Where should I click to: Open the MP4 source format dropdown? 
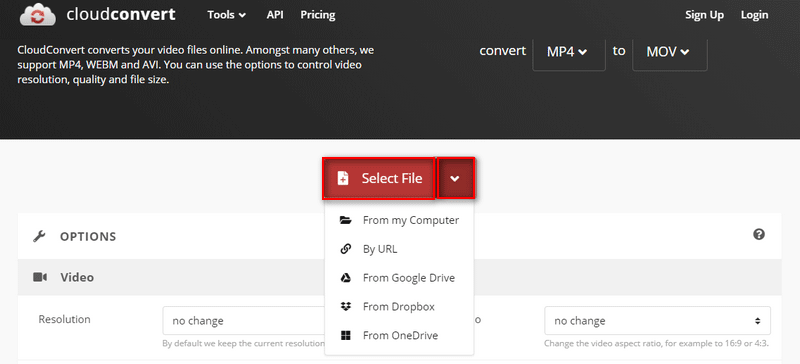pyautogui.click(x=569, y=52)
